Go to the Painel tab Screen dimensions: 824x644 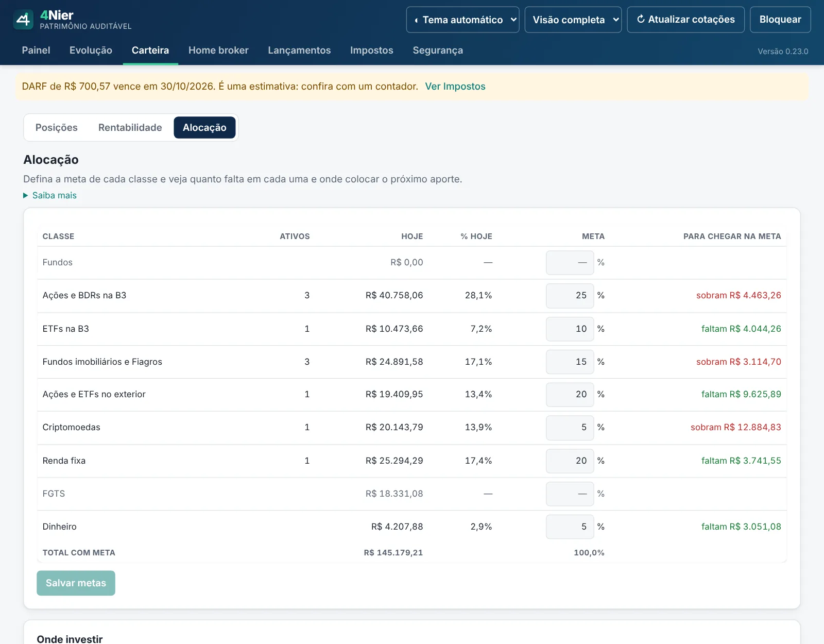coord(36,50)
